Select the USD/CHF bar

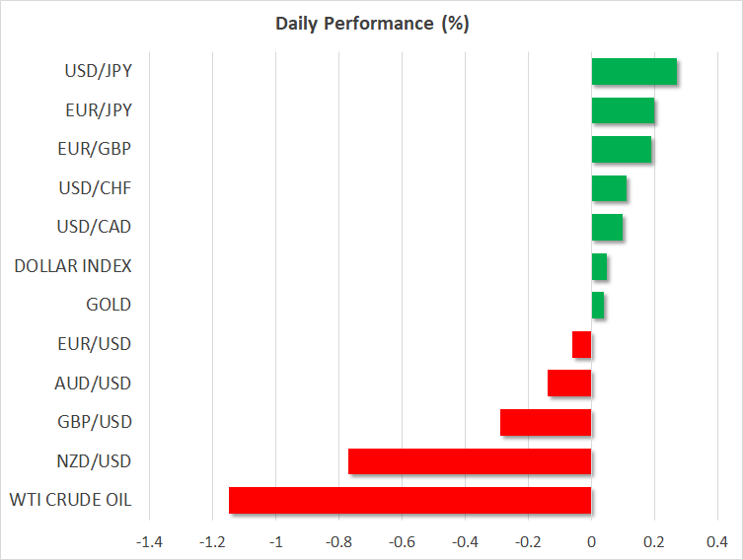click(609, 188)
